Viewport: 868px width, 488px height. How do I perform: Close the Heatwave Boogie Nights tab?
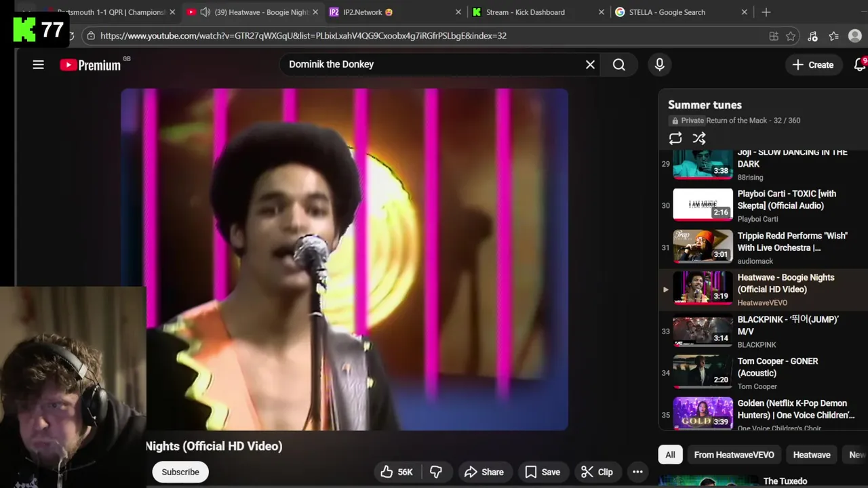(x=315, y=12)
